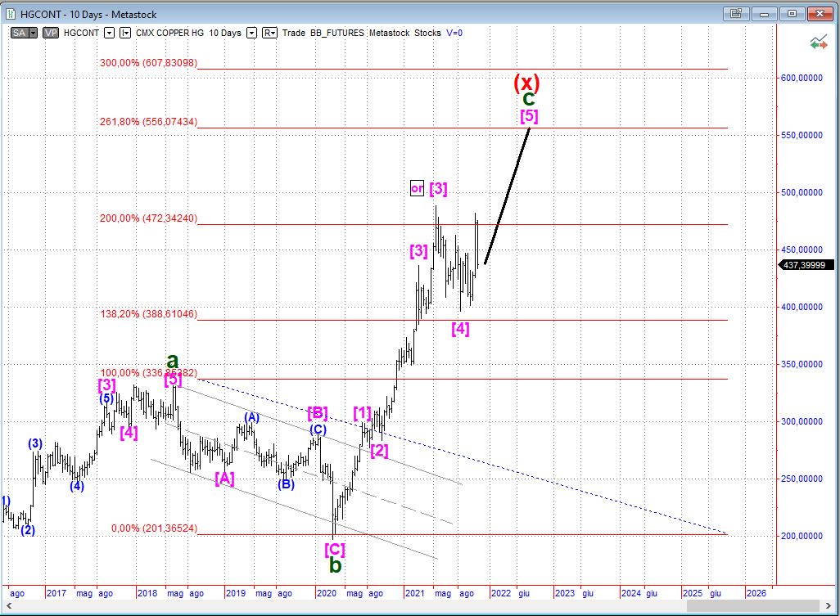Click the 2022 date on time axis
This screenshot has width=840, height=616.
click(x=500, y=593)
